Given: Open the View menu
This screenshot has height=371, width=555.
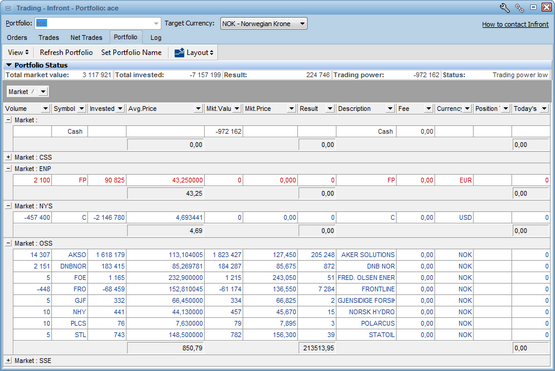Looking at the screenshot, I should coord(18,52).
